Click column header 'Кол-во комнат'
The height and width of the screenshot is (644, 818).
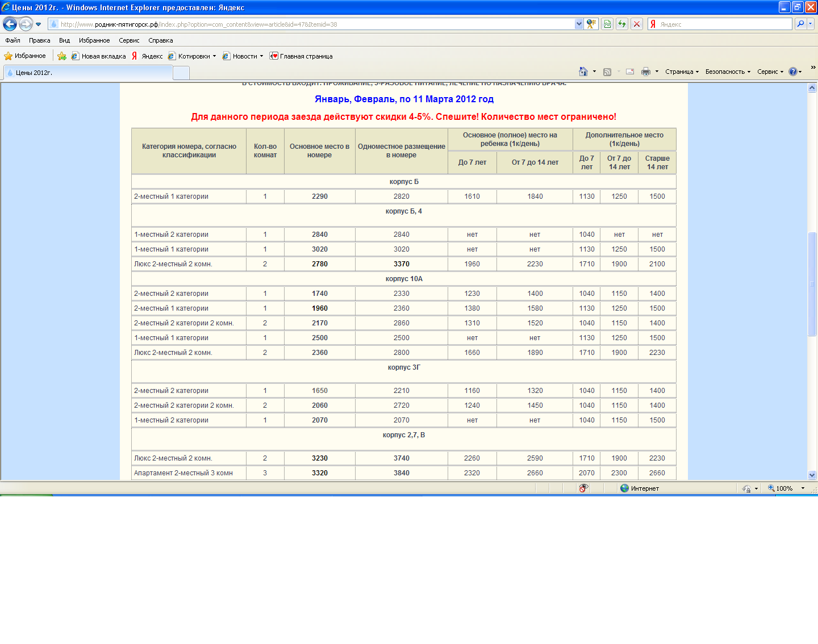pyautogui.click(x=265, y=150)
